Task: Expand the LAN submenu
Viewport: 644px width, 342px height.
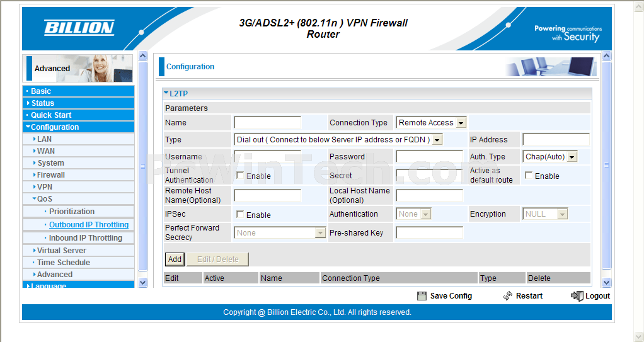Action: coord(78,139)
